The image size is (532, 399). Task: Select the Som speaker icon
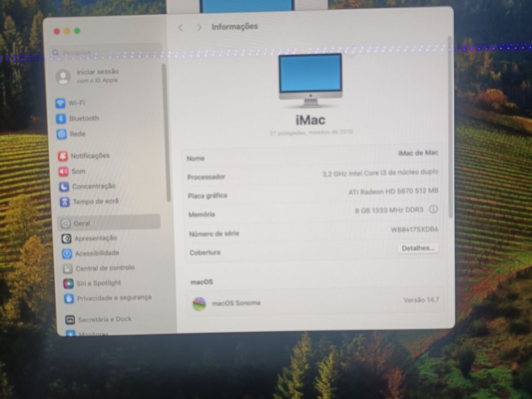coord(64,172)
